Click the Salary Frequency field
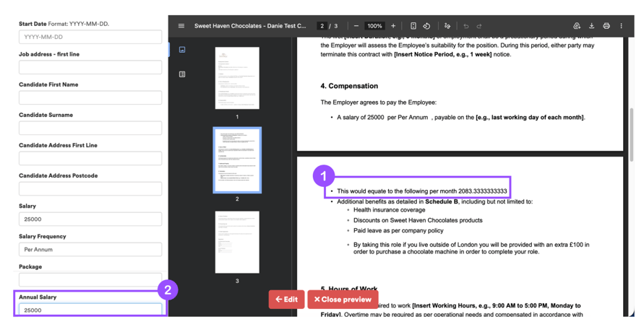 point(90,250)
